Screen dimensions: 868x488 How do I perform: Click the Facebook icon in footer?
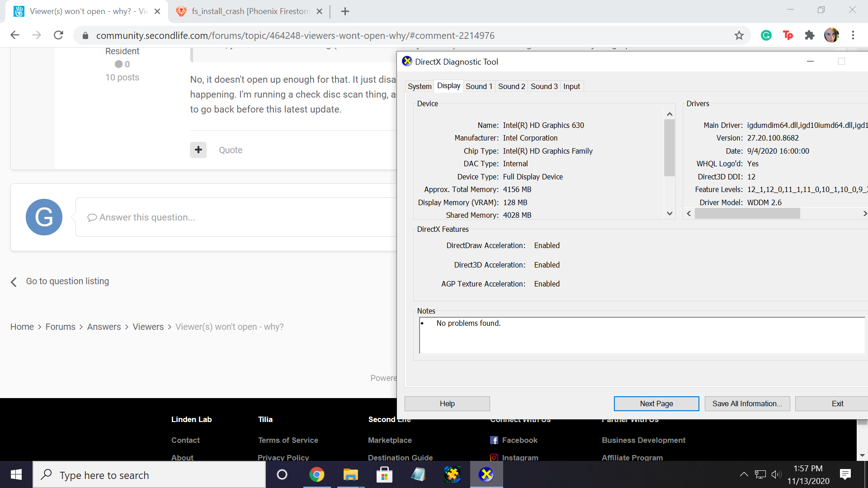pyautogui.click(x=494, y=440)
